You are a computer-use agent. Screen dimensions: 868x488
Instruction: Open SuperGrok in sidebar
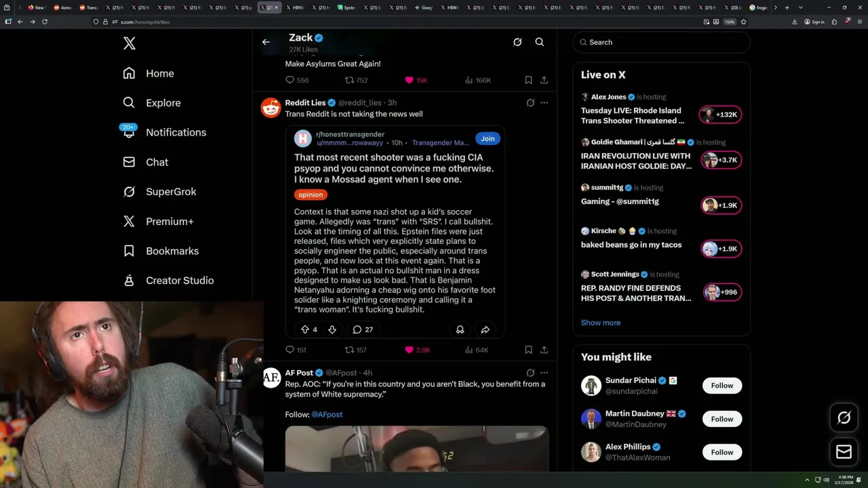[159, 192]
